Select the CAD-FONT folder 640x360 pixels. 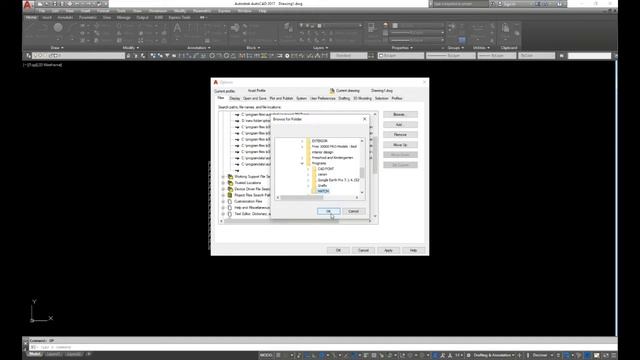click(326, 169)
